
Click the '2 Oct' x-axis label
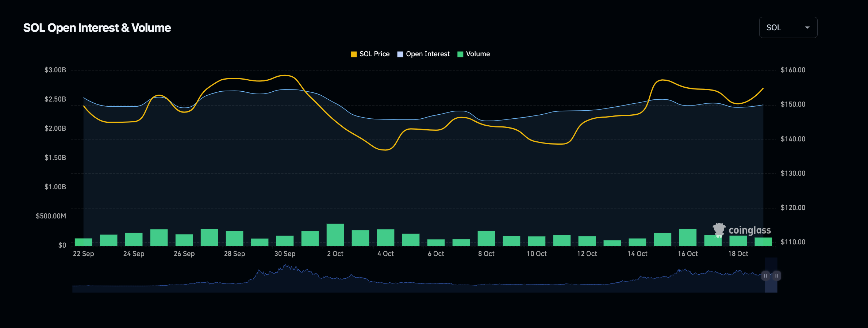pyautogui.click(x=335, y=253)
